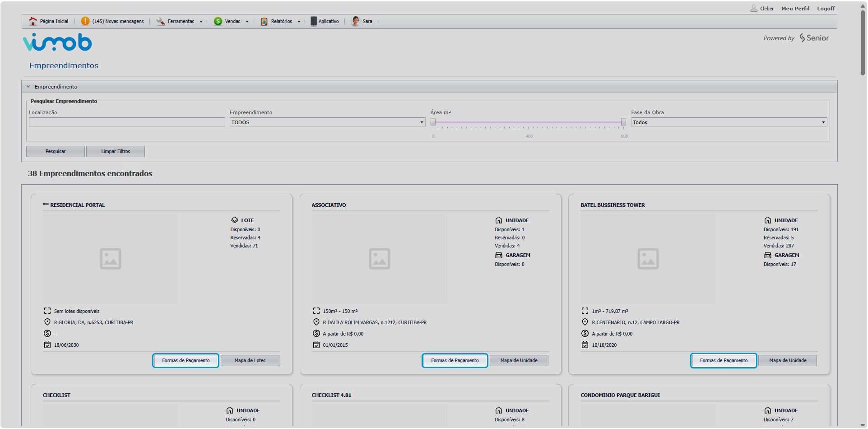The height and width of the screenshot is (429, 868).
Task: Collapse the Empreendimento panel
Action: click(x=28, y=87)
